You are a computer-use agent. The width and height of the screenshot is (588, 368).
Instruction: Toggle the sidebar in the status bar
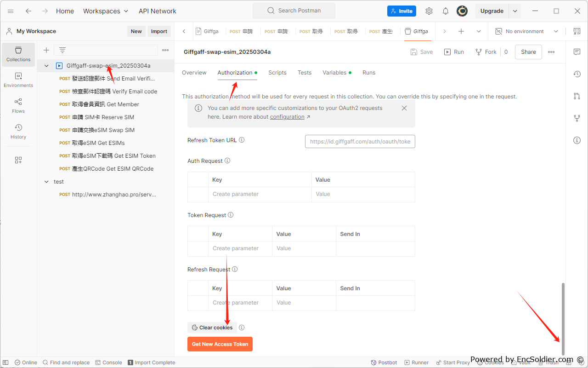6,362
